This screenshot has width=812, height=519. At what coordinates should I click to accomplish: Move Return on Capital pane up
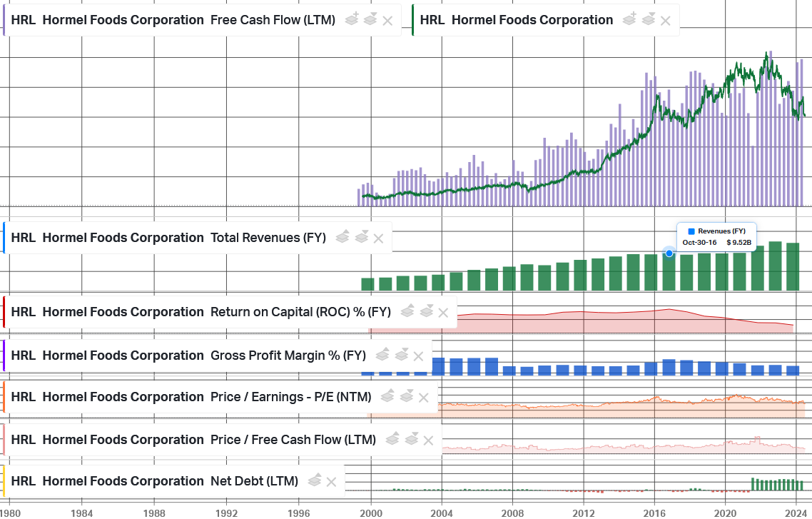click(x=407, y=311)
